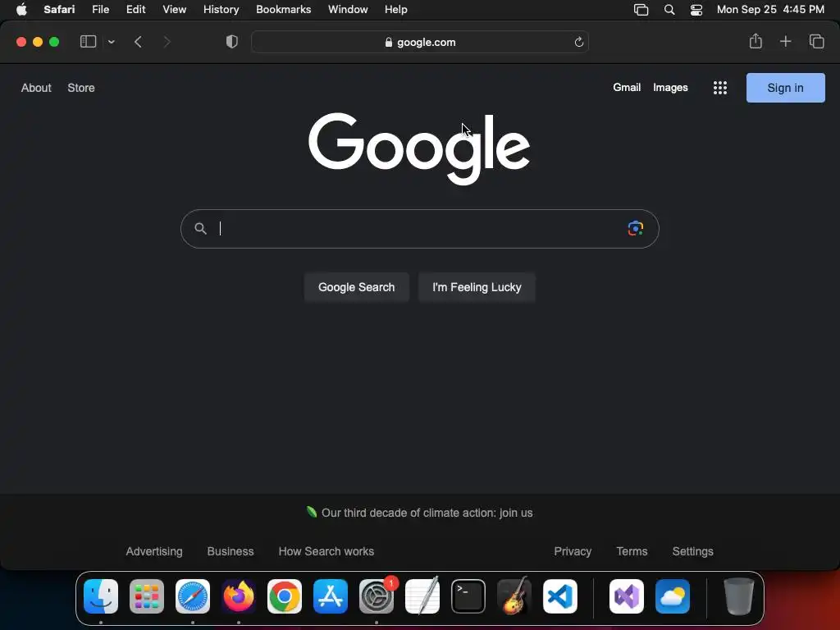Viewport: 840px width, 630px height.
Task: Open the Gmail link
Action: pyautogui.click(x=627, y=87)
